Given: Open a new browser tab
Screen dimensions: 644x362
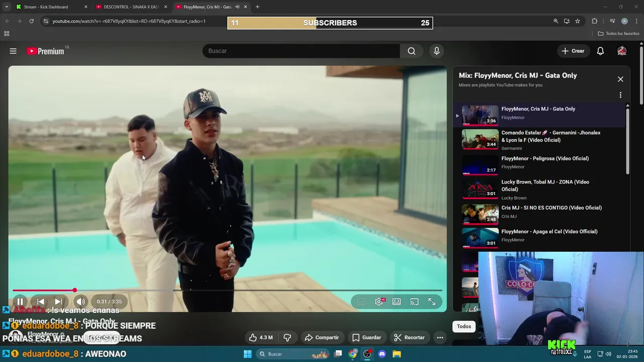Looking at the screenshot, I should click(258, 7).
